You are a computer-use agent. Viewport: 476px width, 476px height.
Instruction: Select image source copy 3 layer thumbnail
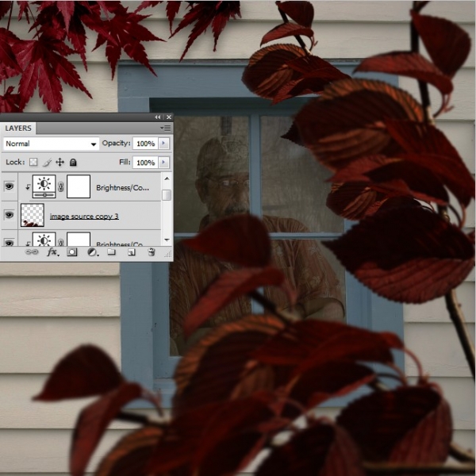click(x=33, y=215)
